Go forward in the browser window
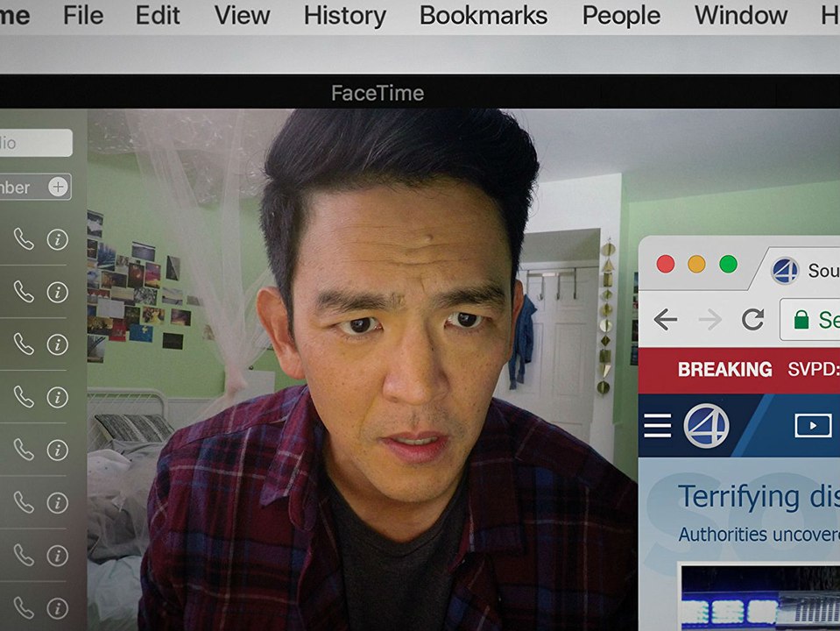The width and height of the screenshot is (840, 631). 710,320
